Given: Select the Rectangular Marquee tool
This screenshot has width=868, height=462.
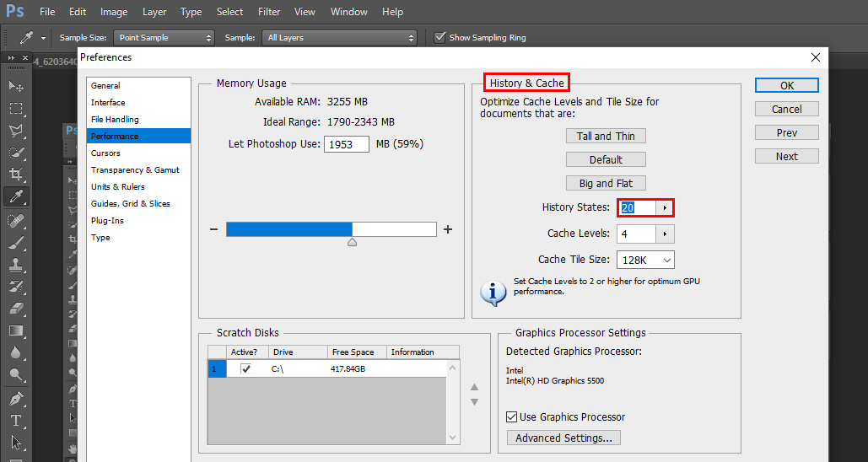Looking at the screenshot, I should (16, 109).
